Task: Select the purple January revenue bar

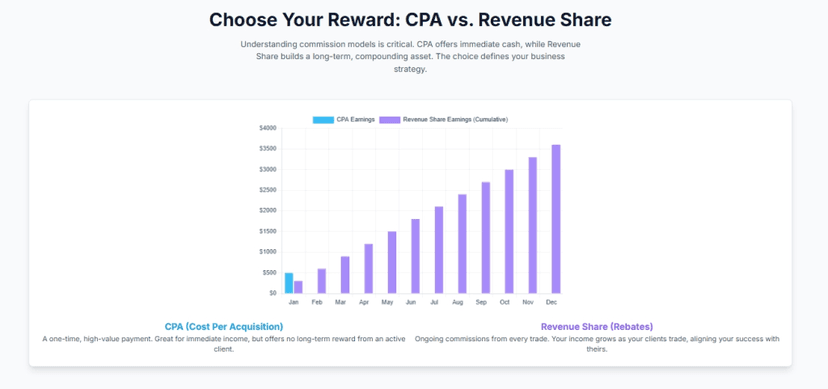Action: 298,287
